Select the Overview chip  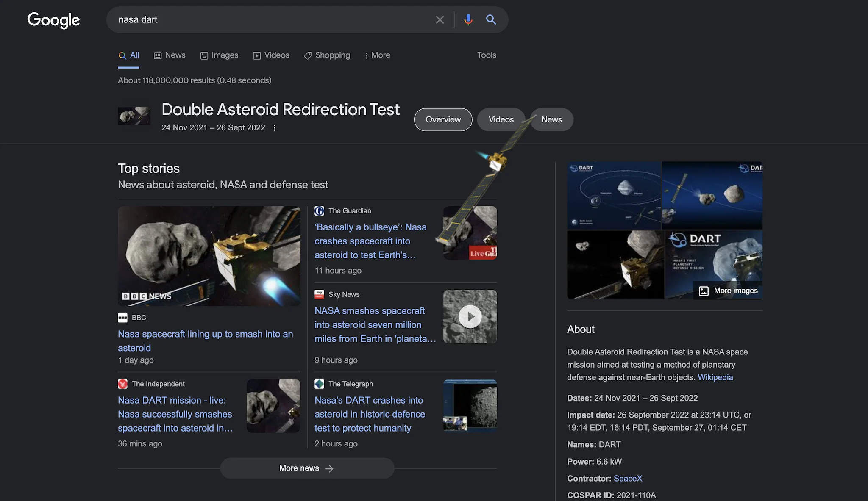pyautogui.click(x=443, y=120)
